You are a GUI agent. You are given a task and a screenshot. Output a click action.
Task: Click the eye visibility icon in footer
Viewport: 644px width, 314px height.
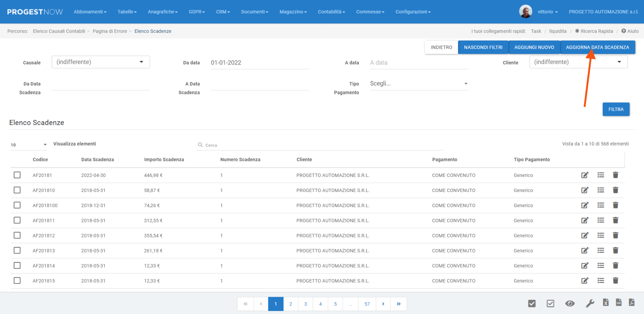click(x=570, y=303)
